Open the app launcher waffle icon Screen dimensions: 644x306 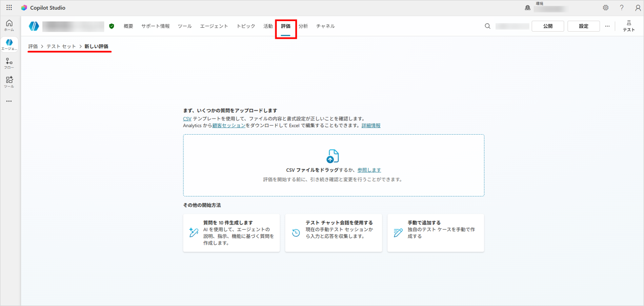(9, 8)
